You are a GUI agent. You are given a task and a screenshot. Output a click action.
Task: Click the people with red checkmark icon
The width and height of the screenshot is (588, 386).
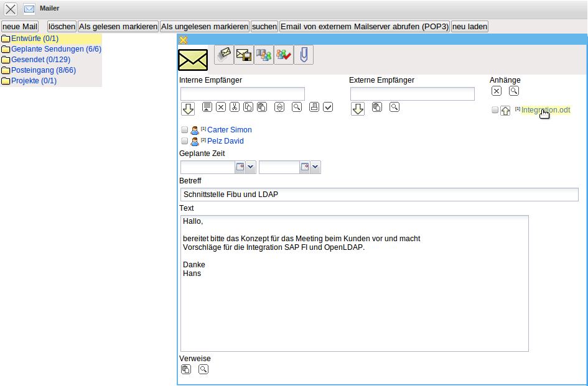pos(284,55)
